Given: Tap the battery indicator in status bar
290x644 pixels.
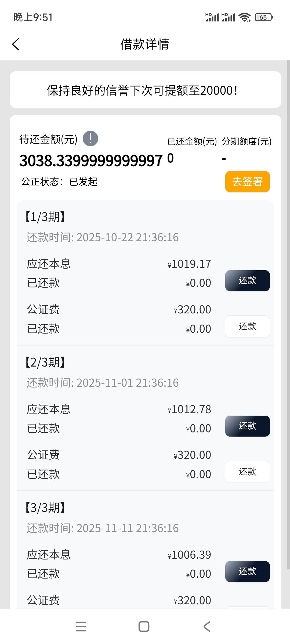Looking at the screenshot, I should (264, 17).
